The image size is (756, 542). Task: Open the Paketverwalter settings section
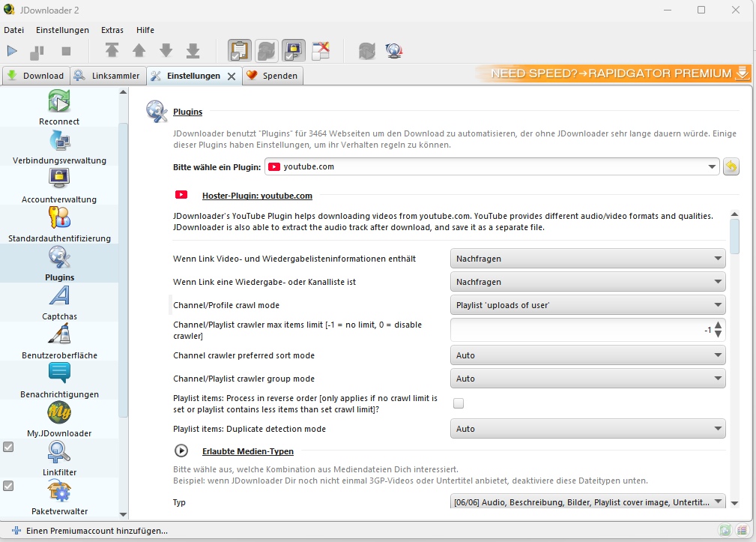pyautogui.click(x=59, y=498)
